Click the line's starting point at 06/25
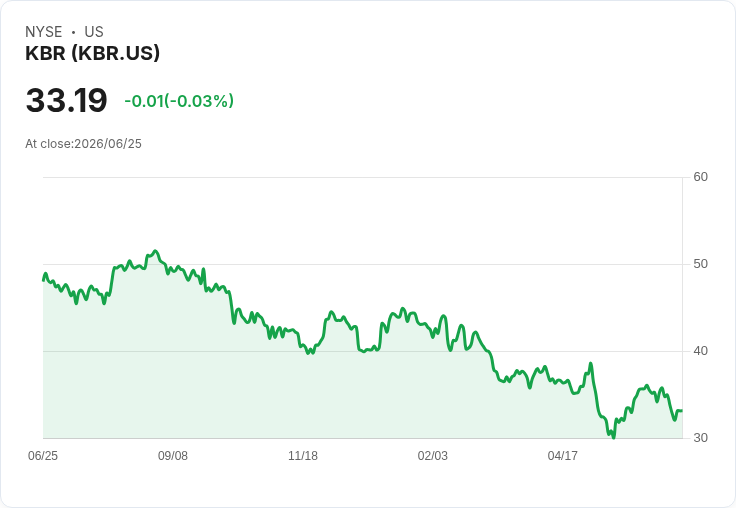 click(44, 280)
